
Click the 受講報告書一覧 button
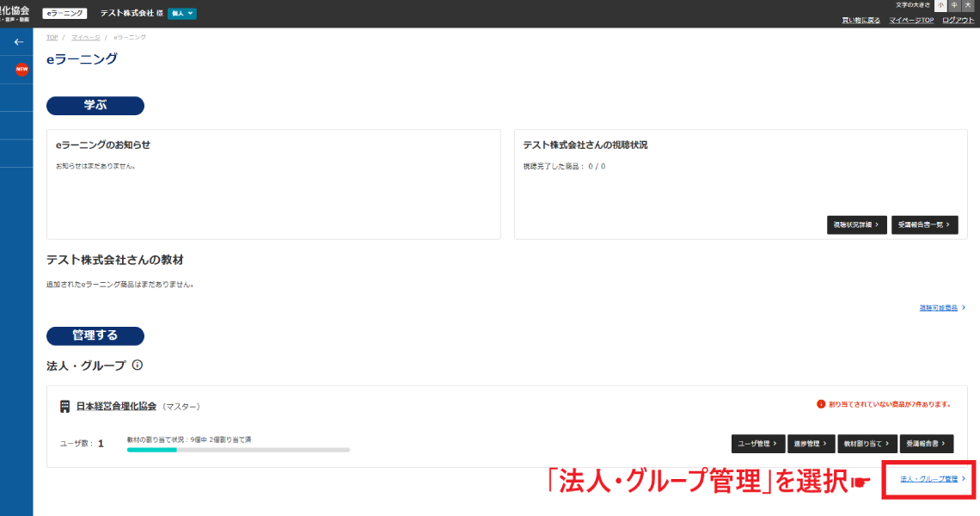click(924, 224)
